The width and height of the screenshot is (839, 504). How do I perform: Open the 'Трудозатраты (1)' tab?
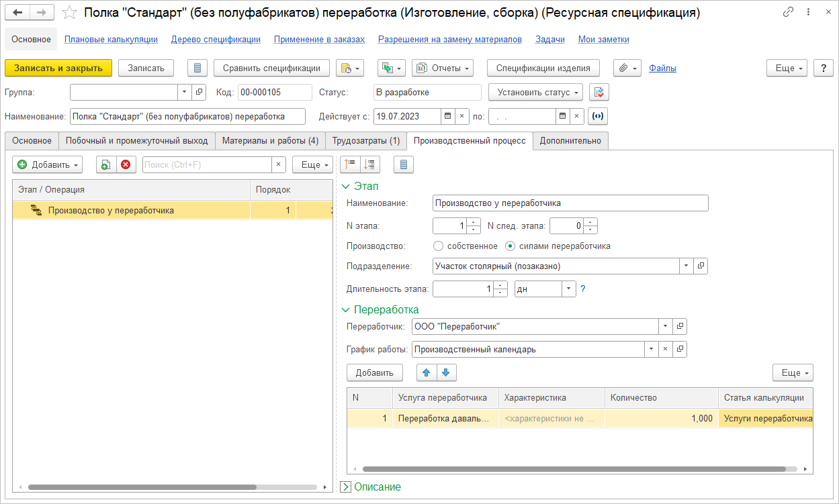click(x=366, y=141)
